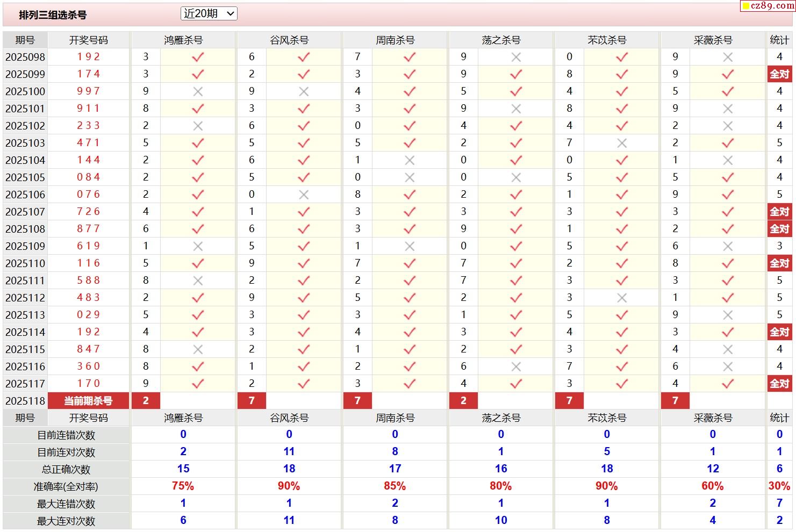Click the check mark for 荡之杀号 in row 2025114
The image size is (796, 532).
pos(516,332)
